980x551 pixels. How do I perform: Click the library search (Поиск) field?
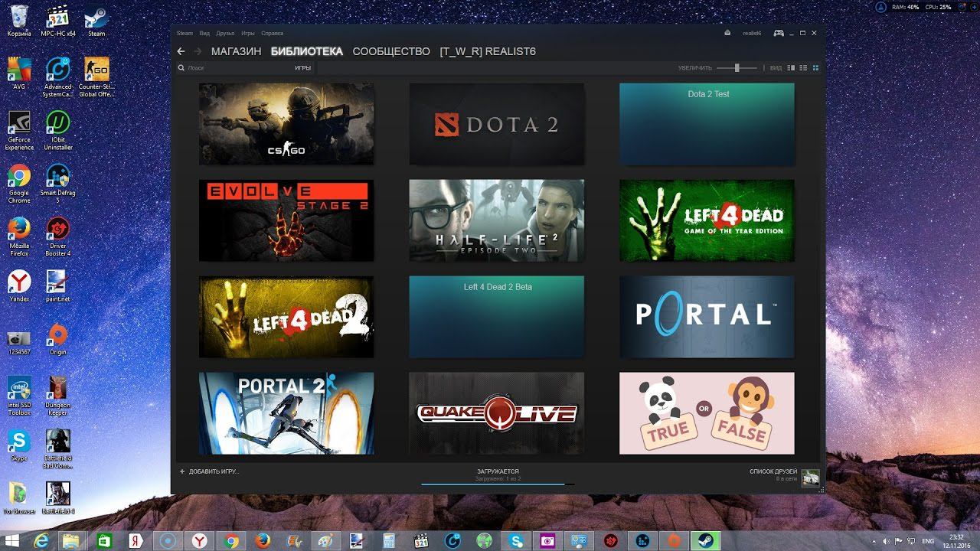click(x=234, y=68)
